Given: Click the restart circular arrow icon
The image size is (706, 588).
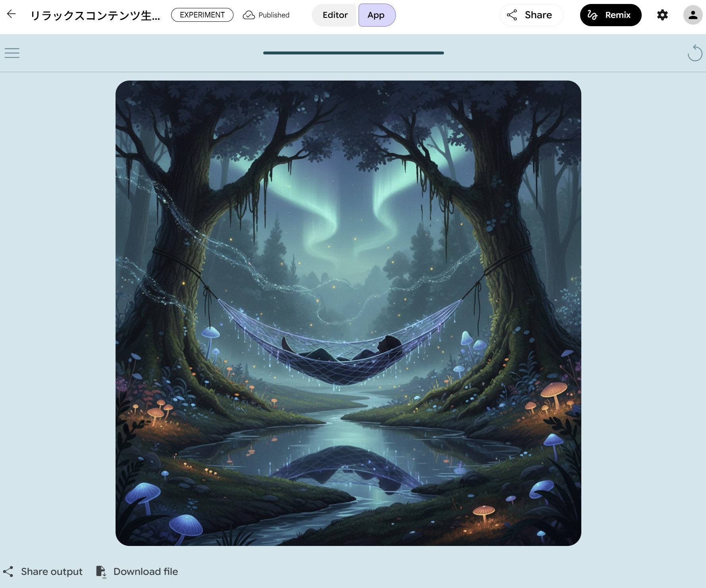Looking at the screenshot, I should click(694, 53).
